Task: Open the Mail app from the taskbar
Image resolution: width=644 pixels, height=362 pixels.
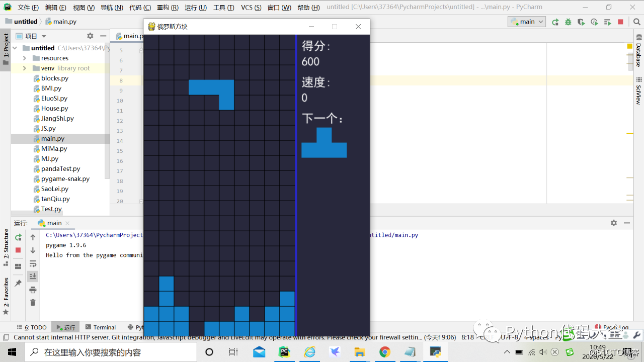Action: [259, 352]
